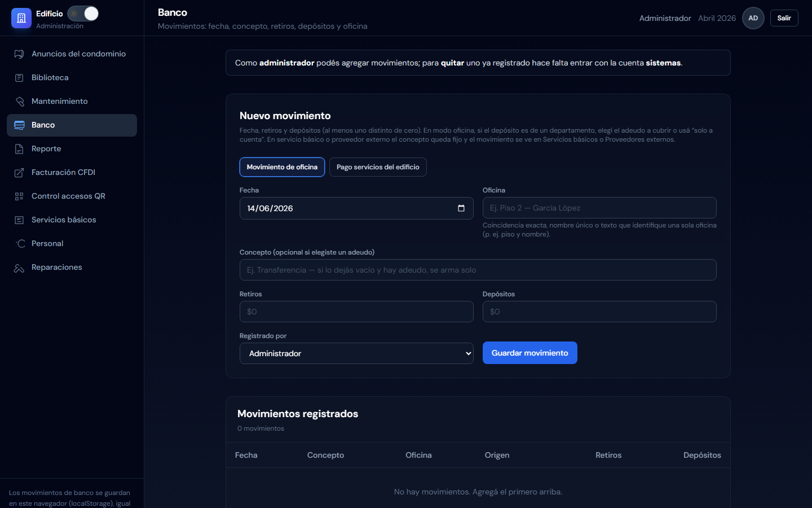812x508 pixels.
Task: Click the 'Movimientos registrados' heading
Action: point(298,414)
